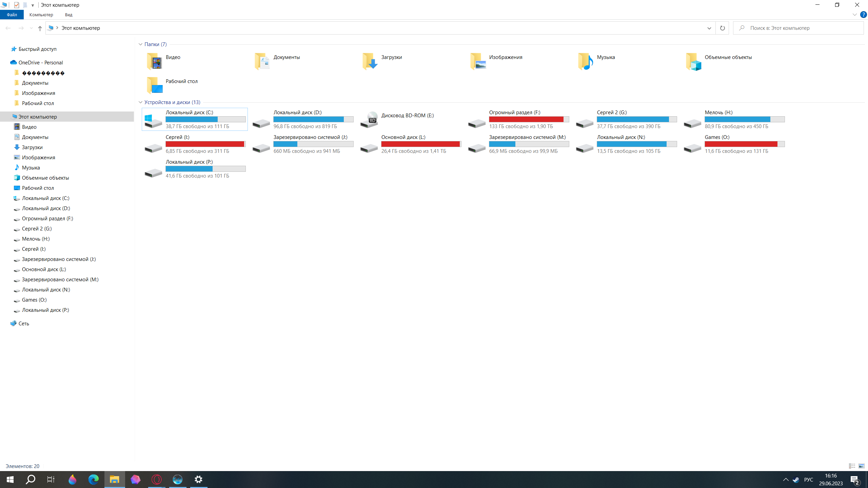
Task: Click the Refresh button in address bar
Action: [x=722, y=28]
